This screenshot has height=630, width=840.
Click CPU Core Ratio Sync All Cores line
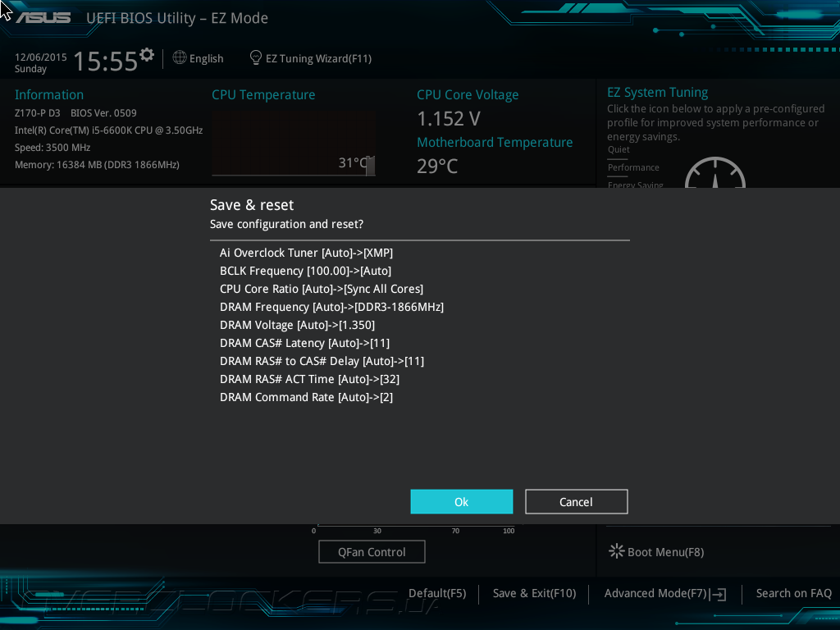322,289
